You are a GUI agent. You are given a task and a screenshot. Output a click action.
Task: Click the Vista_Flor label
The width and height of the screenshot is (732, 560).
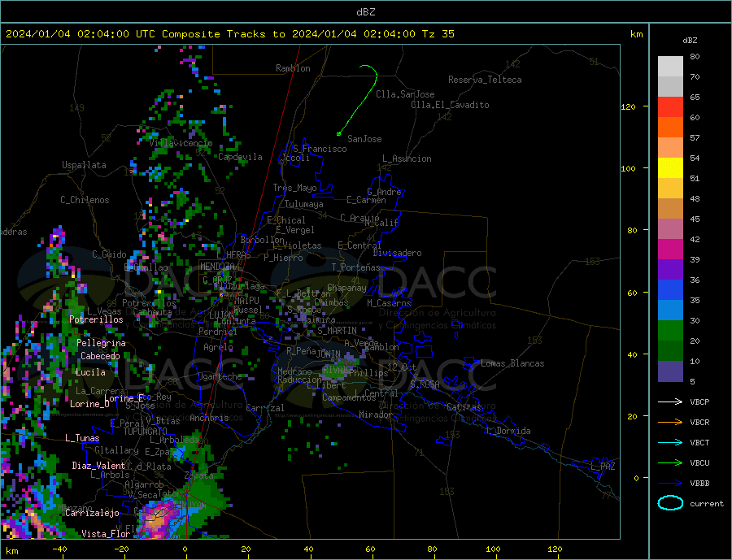coord(106,534)
